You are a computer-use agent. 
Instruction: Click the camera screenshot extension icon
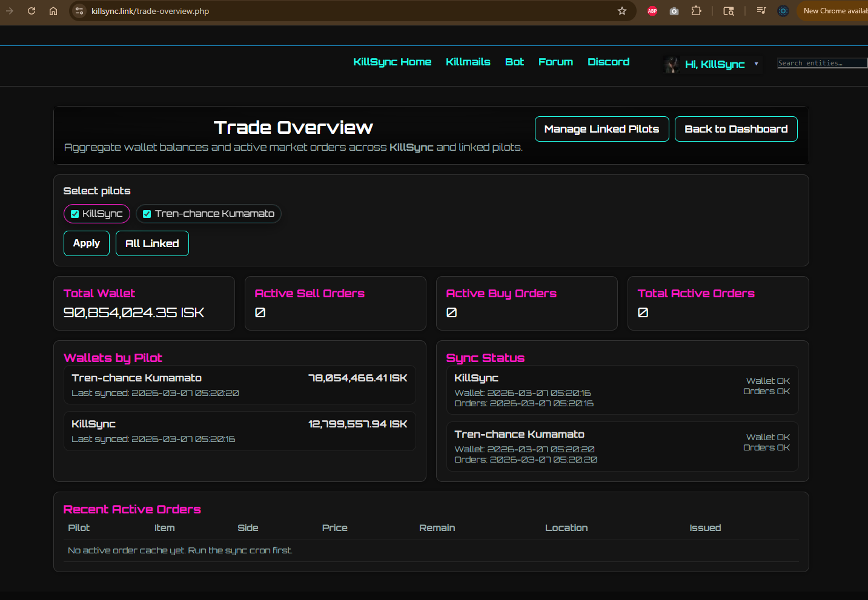point(674,11)
